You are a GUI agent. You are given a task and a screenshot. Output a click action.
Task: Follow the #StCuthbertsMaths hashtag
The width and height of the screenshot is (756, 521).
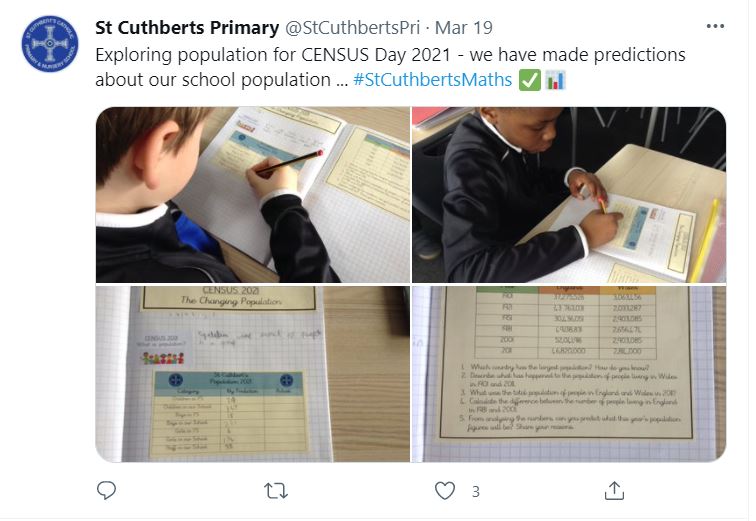click(x=432, y=80)
